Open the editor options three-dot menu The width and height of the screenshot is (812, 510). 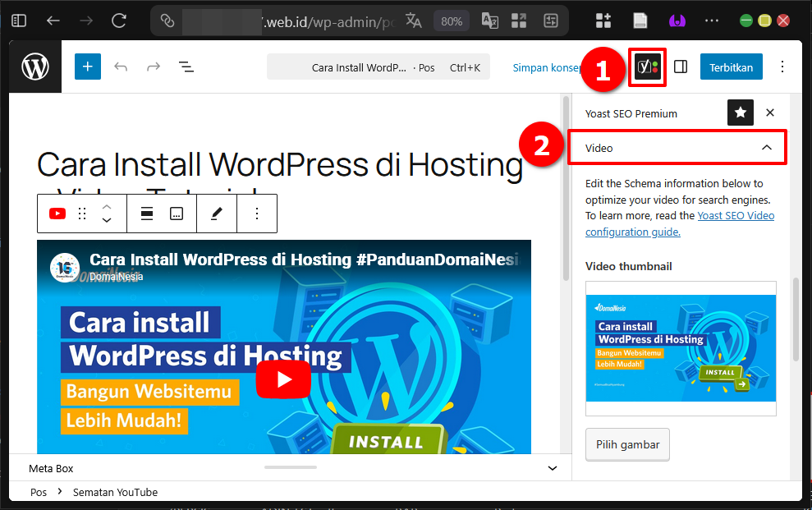782,67
